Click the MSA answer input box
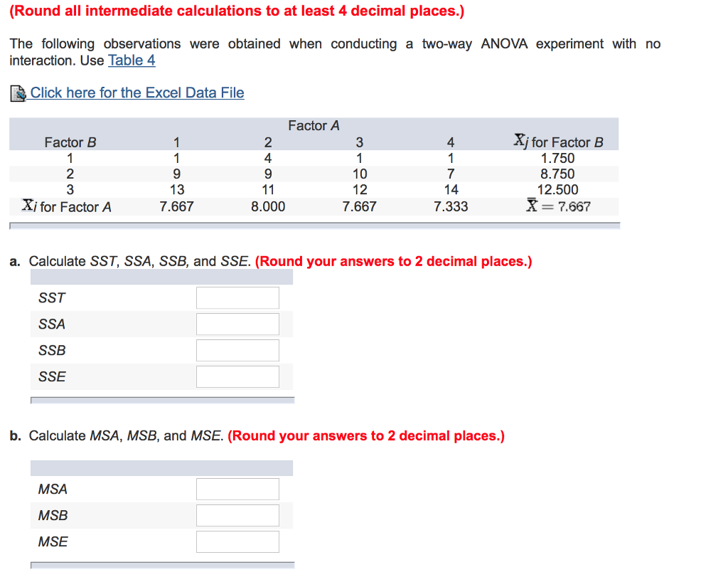Viewport: 728px width, 577px height. click(x=237, y=489)
